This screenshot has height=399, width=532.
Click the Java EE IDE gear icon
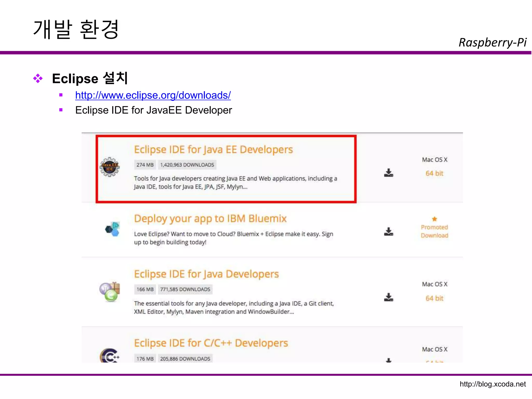[x=110, y=167]
